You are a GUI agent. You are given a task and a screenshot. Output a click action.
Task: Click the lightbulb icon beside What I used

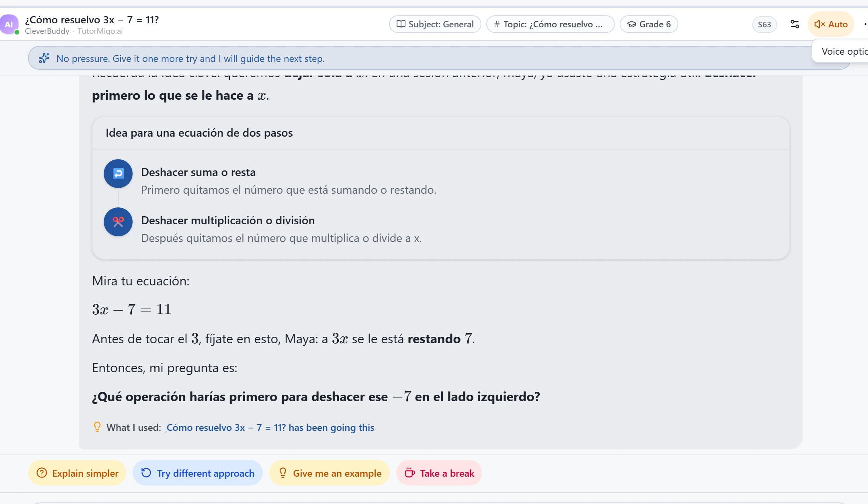coord(97,427)
